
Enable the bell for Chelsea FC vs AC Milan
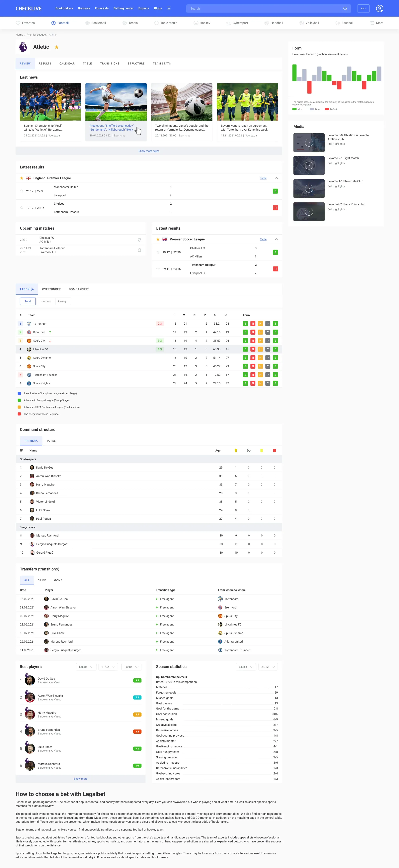pos(139,240)
